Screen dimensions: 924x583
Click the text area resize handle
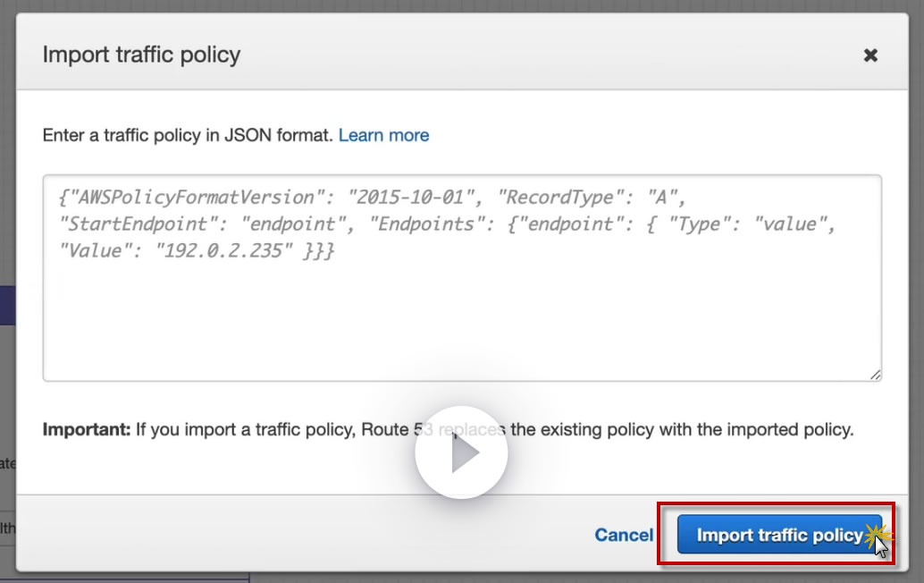875,375
